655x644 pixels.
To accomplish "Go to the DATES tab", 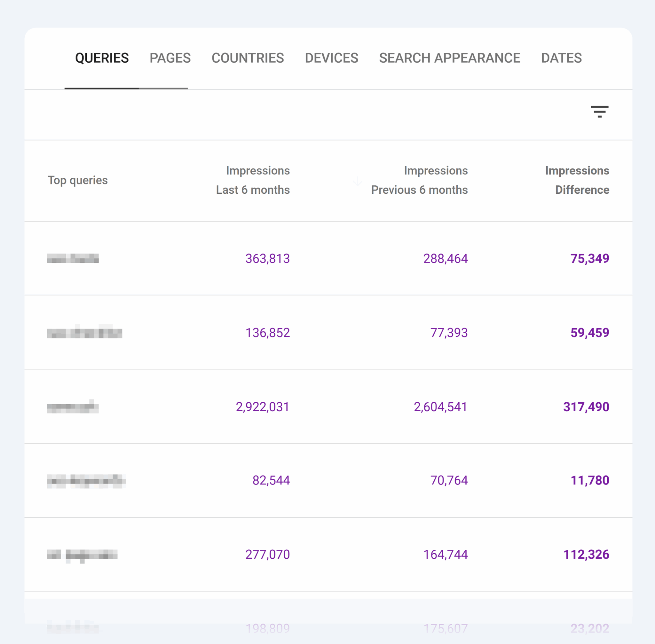I will 561,58.
